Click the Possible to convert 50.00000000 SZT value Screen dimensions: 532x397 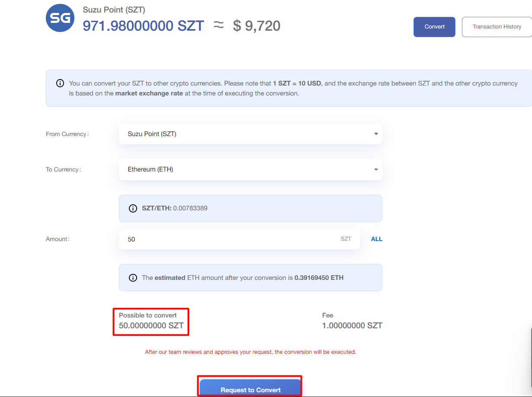[151, 326]
